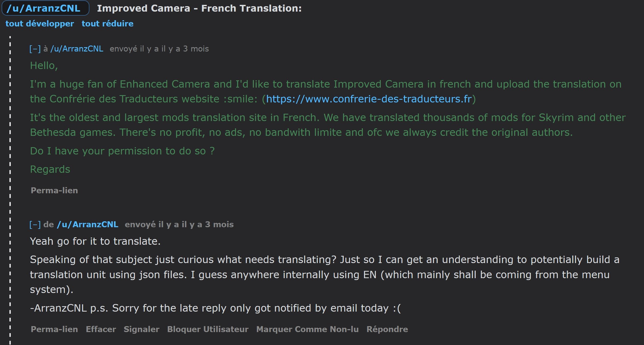Block the sender via Bloquer Utilisateur
This screenshot has height=345, width=644.
[208, 329]
